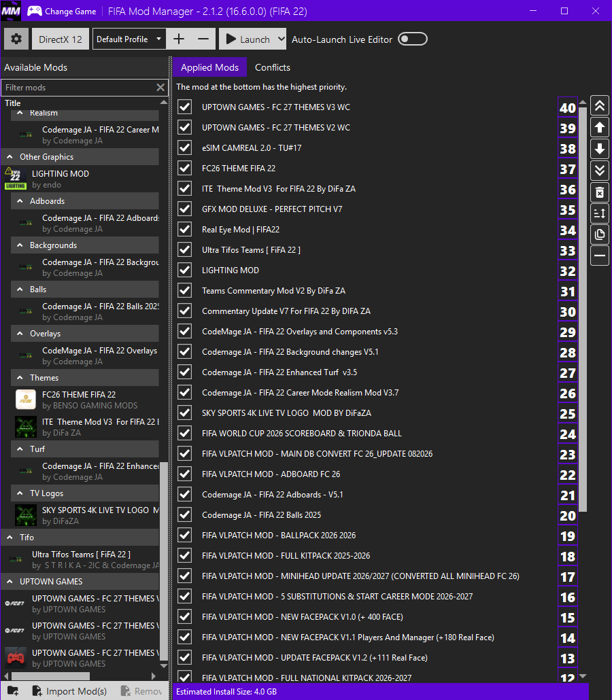Click the Remove button at the bottom of Available Mods
The image size is (612, 700).
click(x=142, y=691)
